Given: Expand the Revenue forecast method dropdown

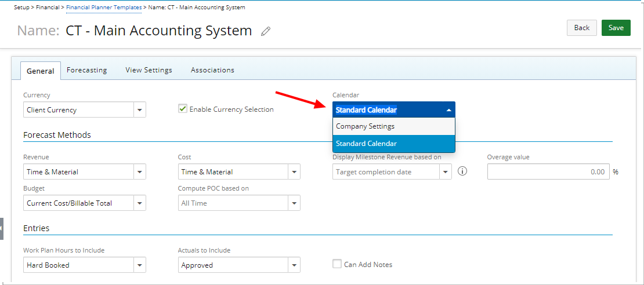Looking at the screenshot, I should pyautogui.click(x=140, y=172).
